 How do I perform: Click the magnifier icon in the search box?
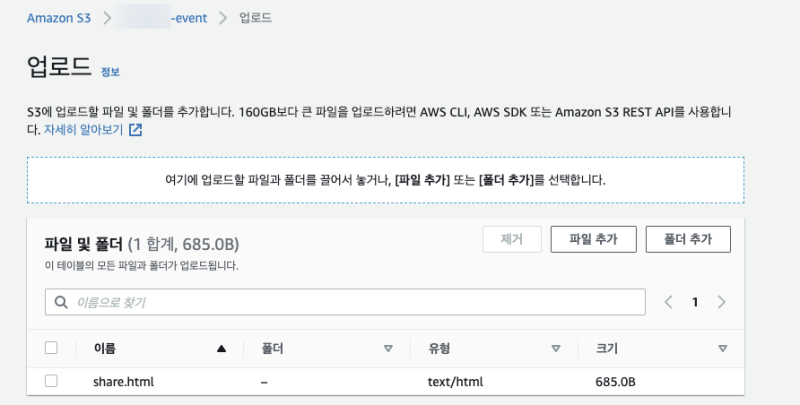(62, 302)
